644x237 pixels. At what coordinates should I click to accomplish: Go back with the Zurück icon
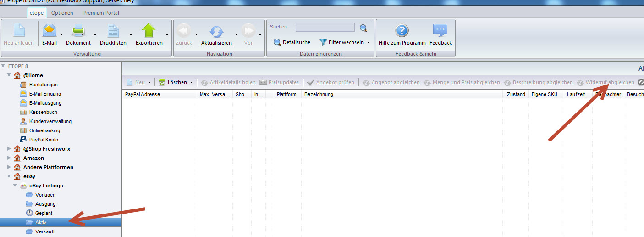[x=184, y=31]
